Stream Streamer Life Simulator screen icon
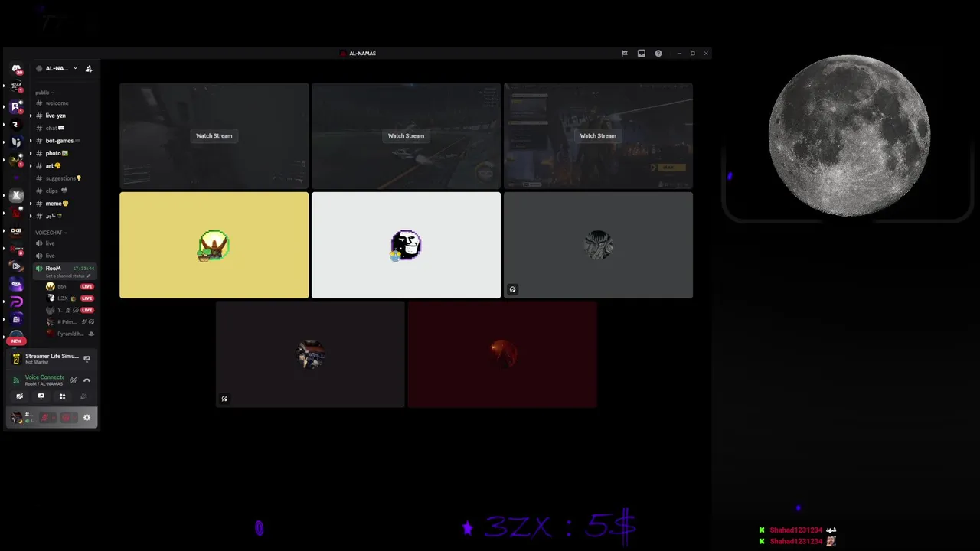The image size is (980, 551). [x=87, y=358]
